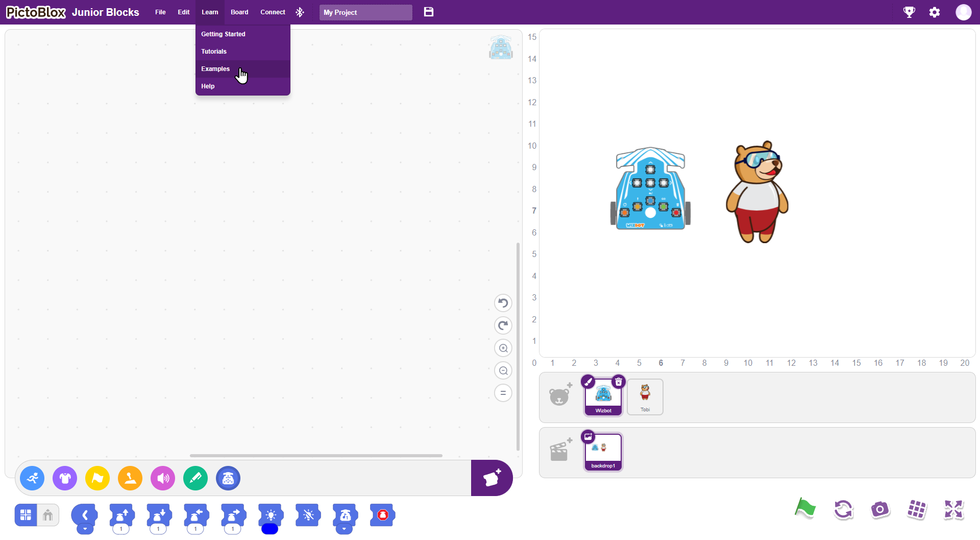
Task: Expand dropdown under the robot music block
Action: pyautogui.click(x=344, y=529)
